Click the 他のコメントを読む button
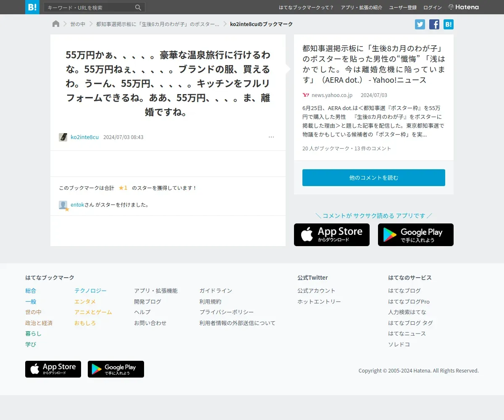The height and width of the screenshot is (420, 504). pyautogui.click(x=374, y=178)
